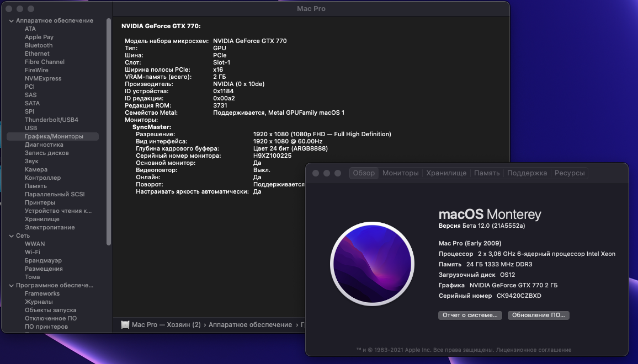Click the Обновление ПО button
The image size is (638, 364).
538,315
